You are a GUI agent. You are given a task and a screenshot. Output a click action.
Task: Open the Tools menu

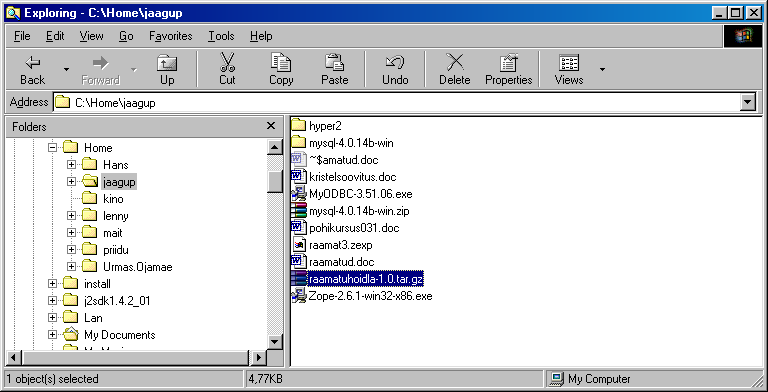pos(221,36)
